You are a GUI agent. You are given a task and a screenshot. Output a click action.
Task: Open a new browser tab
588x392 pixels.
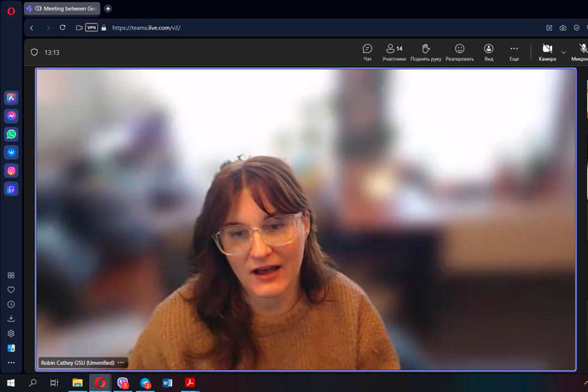(x=108, y=8)
